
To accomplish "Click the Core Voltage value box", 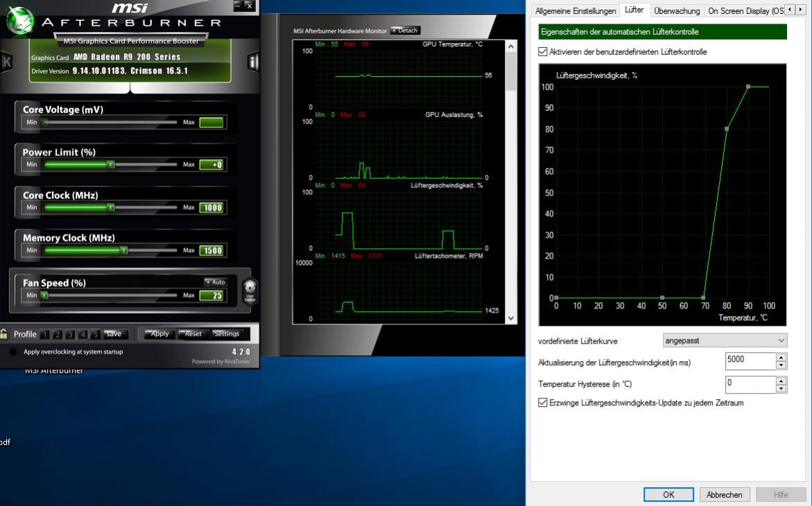I will 211,122.
